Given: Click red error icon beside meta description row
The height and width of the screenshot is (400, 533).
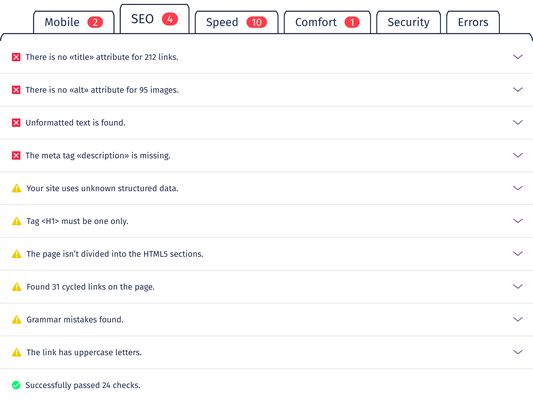Looking at the screenshot, I should click(x=16, y=156).
